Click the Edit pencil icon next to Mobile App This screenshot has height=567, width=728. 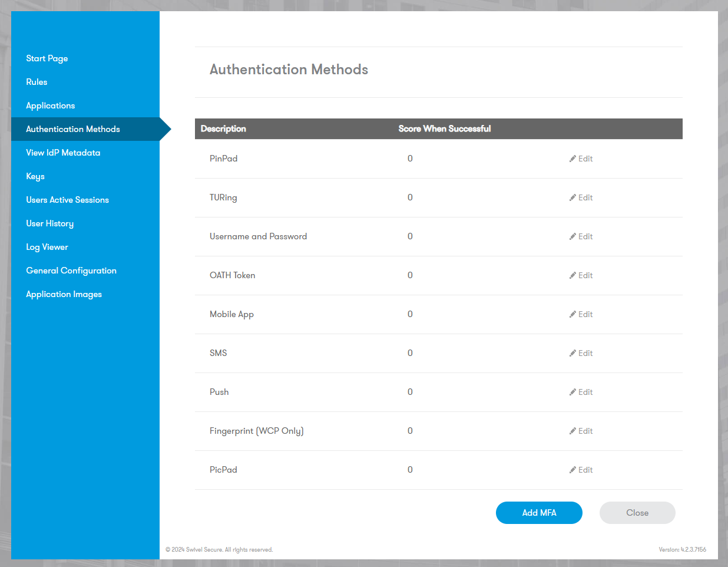(x=572, y=314)
